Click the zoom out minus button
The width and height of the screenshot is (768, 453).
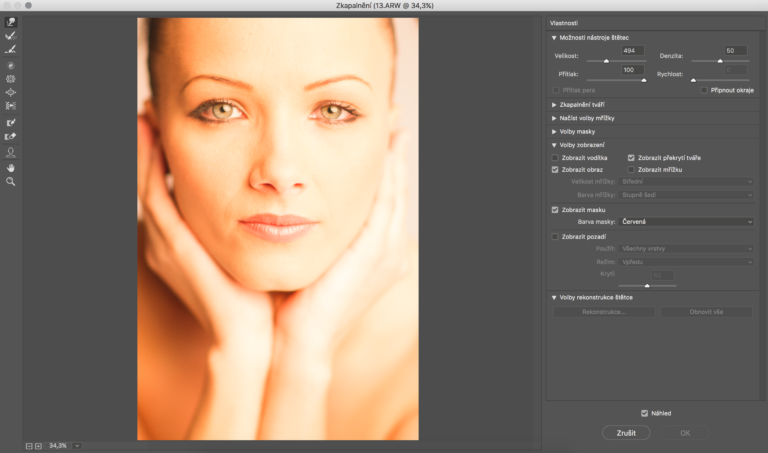30,445
